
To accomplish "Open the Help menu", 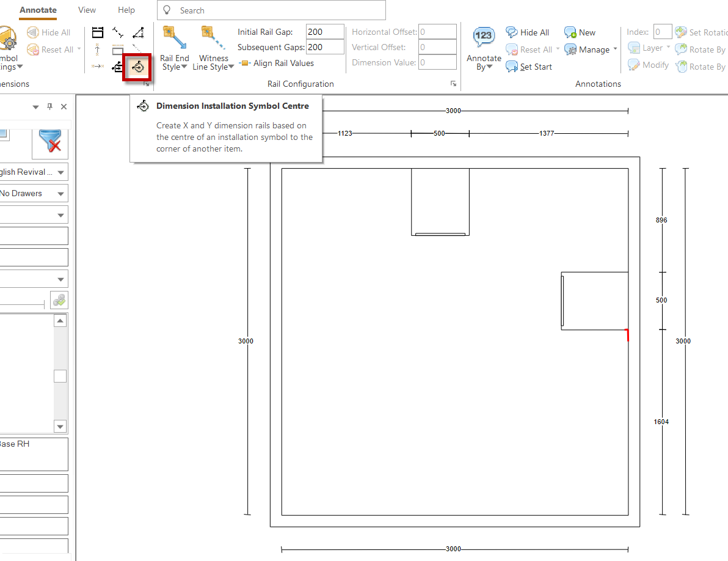I will [x=126, y=10].
